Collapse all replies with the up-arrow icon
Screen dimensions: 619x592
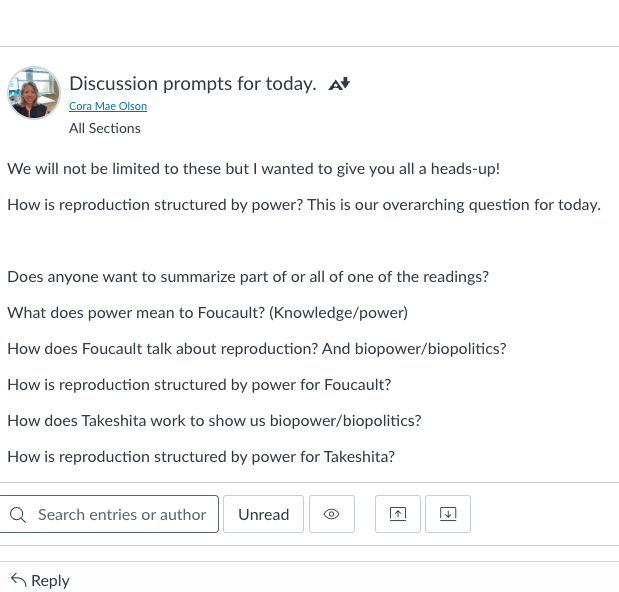click(x=397, y=514)
